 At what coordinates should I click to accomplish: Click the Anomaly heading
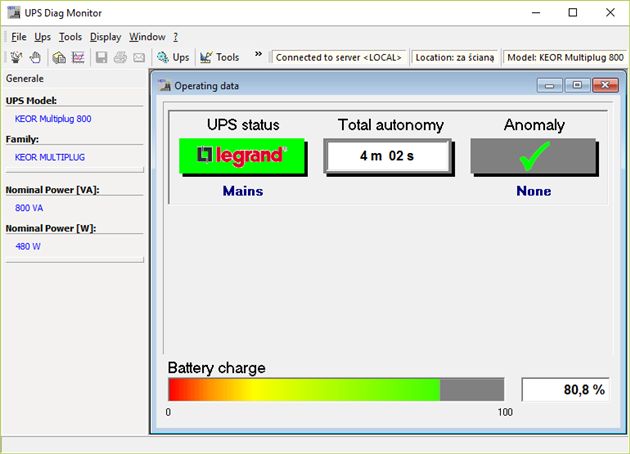point(534,125)
